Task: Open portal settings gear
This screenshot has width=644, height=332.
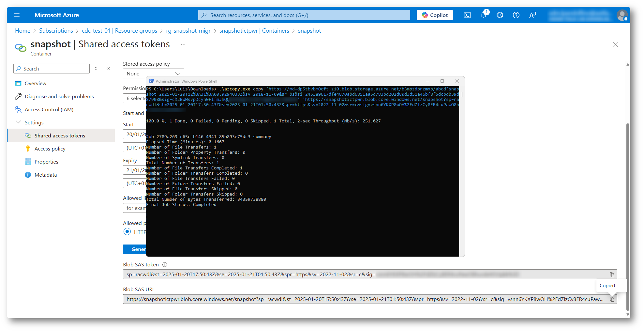Action: coord(500,15)
